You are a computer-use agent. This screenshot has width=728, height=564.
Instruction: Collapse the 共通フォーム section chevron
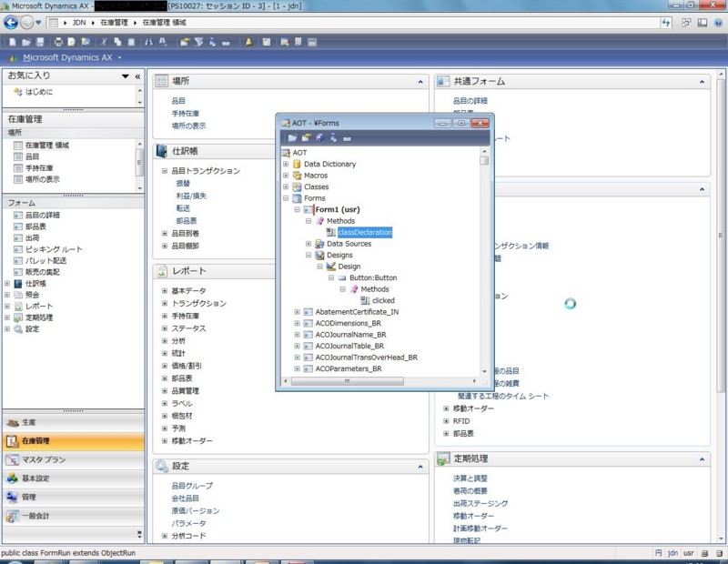[x=702, y=82]
